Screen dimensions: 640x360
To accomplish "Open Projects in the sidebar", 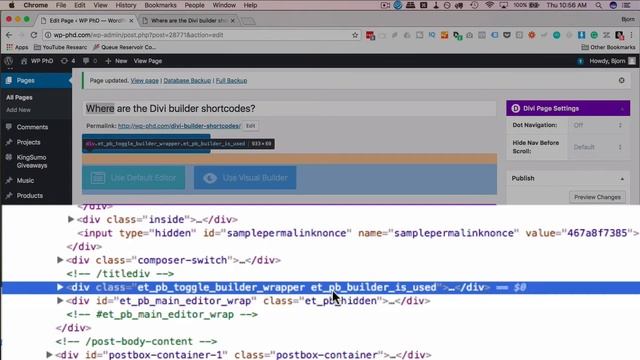I will pos(29,142).
